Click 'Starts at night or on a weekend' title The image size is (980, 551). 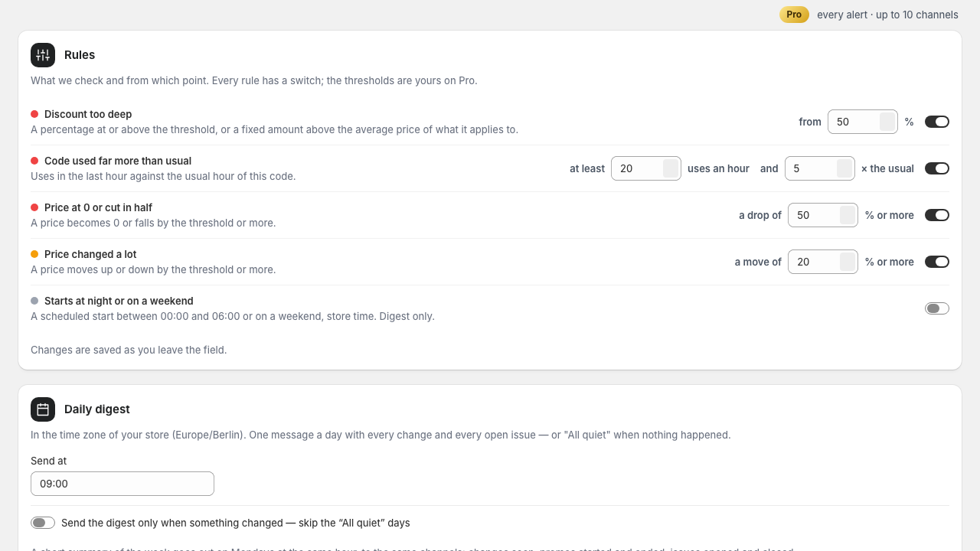119,301
